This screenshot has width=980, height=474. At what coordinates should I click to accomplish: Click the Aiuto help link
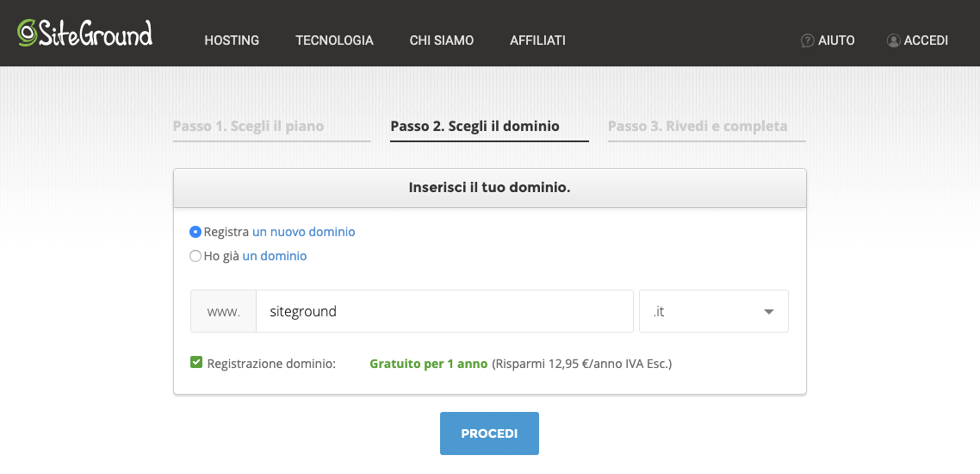836,41
